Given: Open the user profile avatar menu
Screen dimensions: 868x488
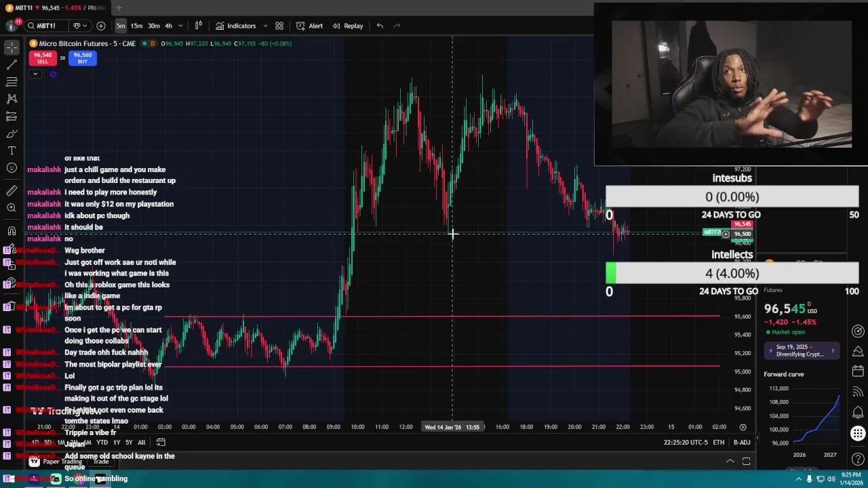Looking at the screenshot, I should coord(12,26).
